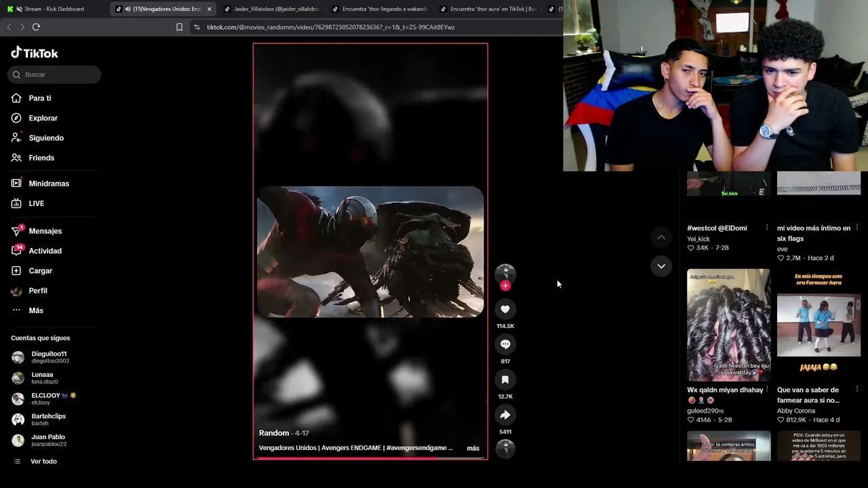Click the Cargar upload icon

[16, 270]
